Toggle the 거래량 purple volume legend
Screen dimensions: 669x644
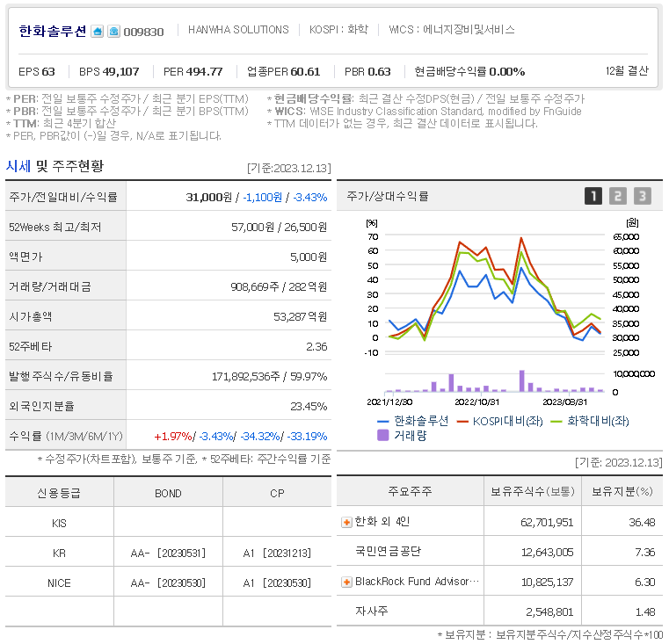click(402, 436)
